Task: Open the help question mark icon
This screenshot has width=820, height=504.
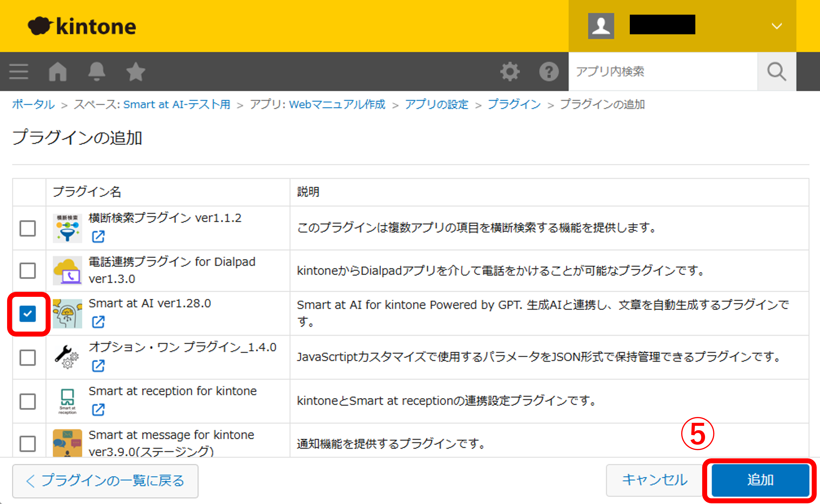Action: pos(549,71)
